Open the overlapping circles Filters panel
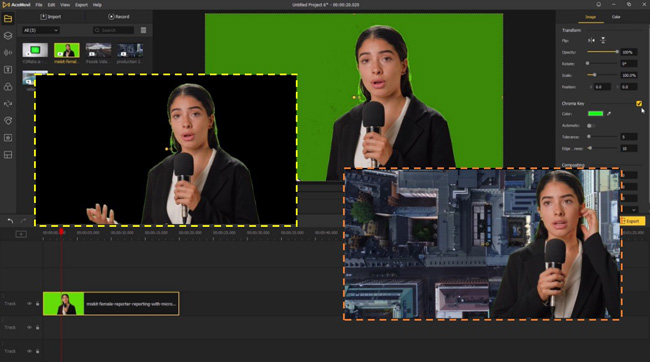The width and height of the screenshot is (650, 362). (8, 87)
